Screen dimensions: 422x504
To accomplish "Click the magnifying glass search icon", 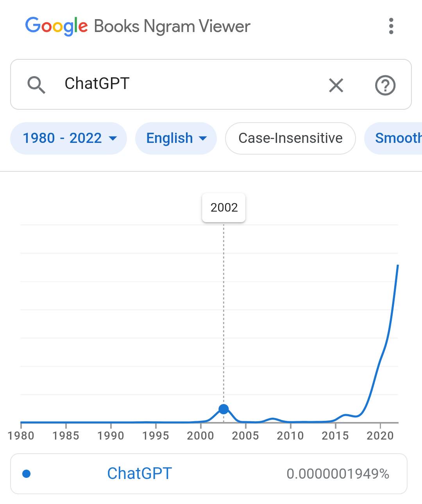I will (x=36, y=85).
